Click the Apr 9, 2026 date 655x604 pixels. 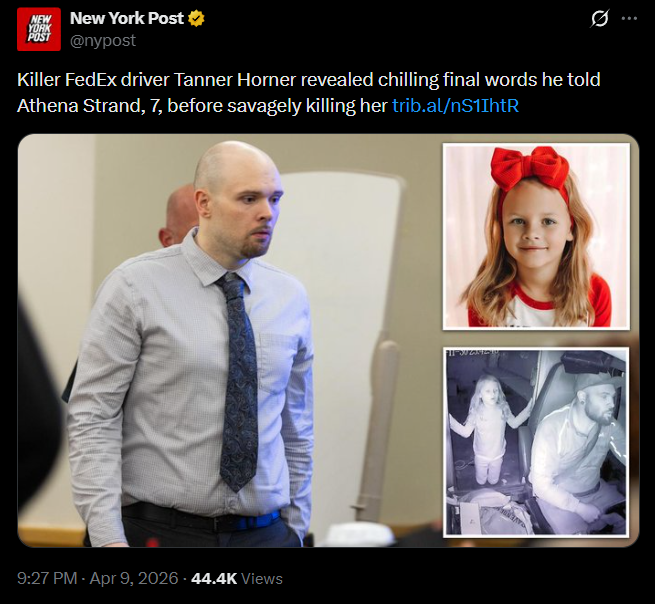point(134,579)
